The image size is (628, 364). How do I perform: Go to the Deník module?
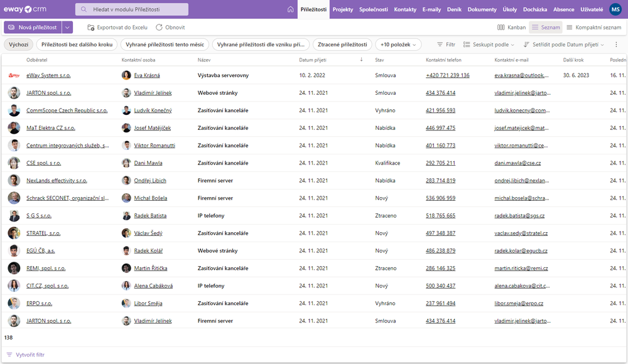click(454, 9)
